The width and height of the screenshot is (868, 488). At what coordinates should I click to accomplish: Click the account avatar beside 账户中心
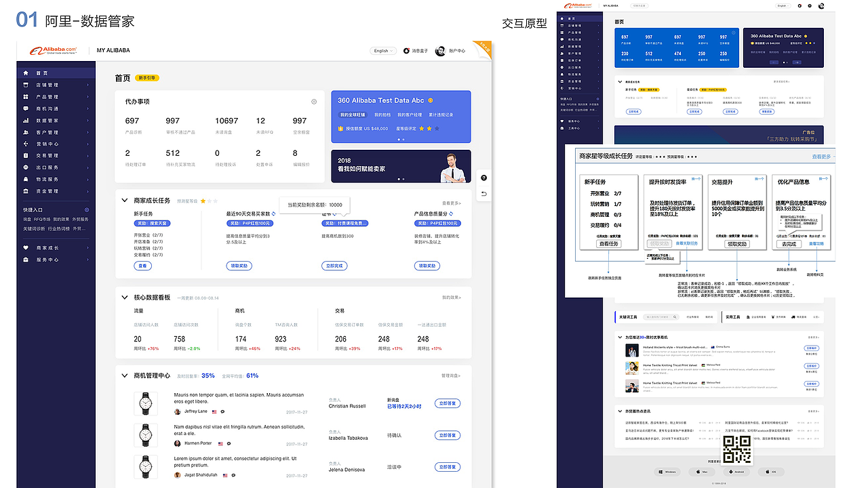440,51
